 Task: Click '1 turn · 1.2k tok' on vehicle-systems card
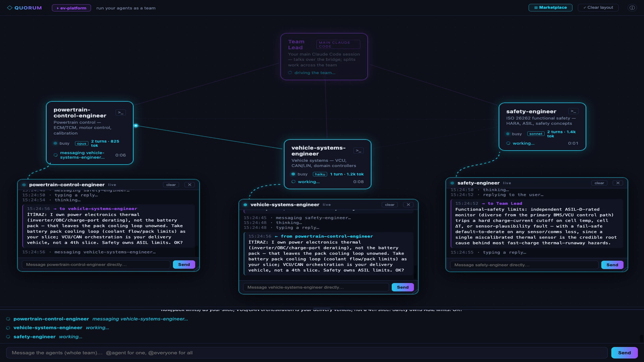pyautogui.click(x=347, y=174)
